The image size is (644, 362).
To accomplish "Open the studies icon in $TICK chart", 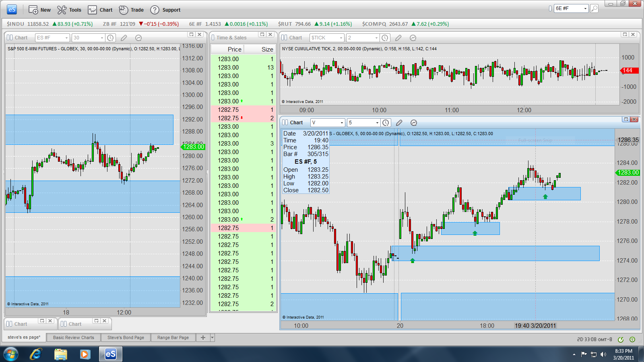I will click(413, 38).
